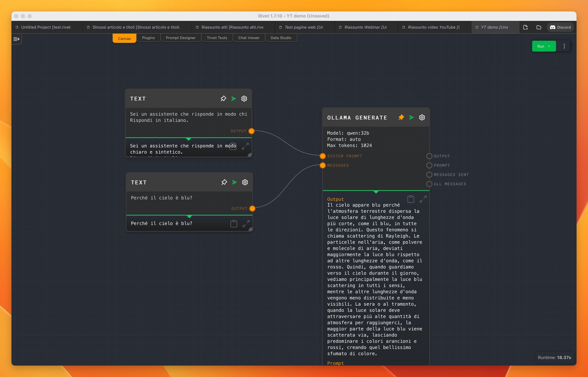Run the Ollama Generate node
This screenshot has width=588, height=377.
click(x=411, y=118)
